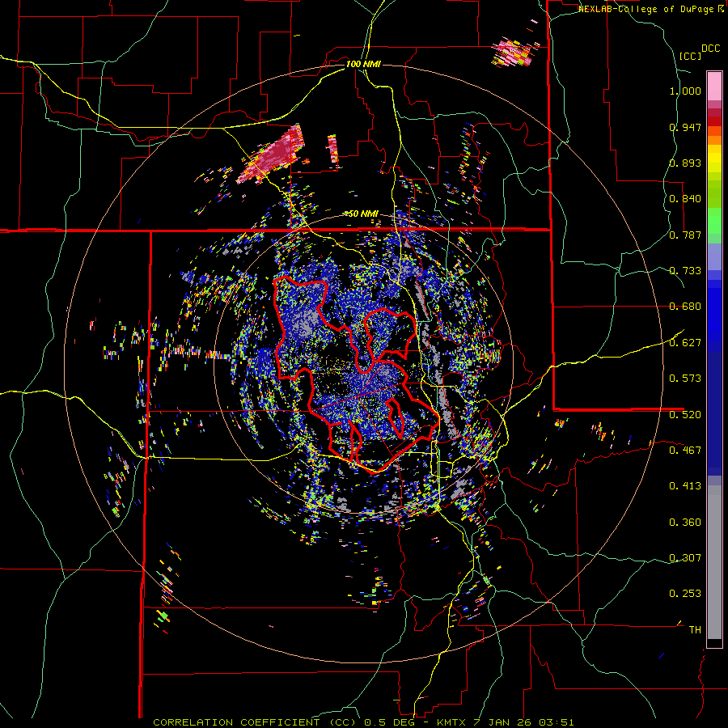
Task: Select the 0.467 legend value
Action: (685, 451)
